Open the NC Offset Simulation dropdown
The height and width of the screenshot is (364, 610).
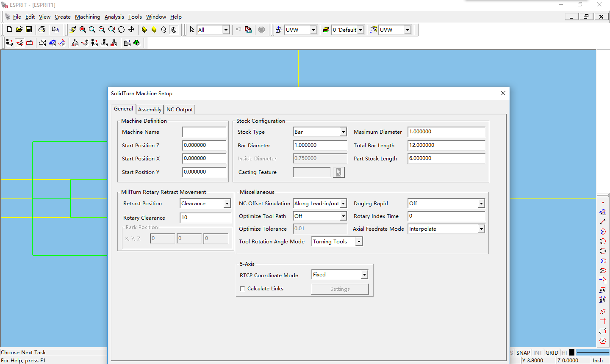[343, 204]
